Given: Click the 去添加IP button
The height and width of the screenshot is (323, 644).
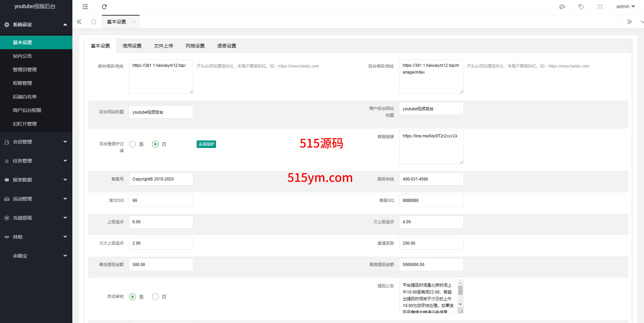Looking at the screenshot, I should coord(206,144).
